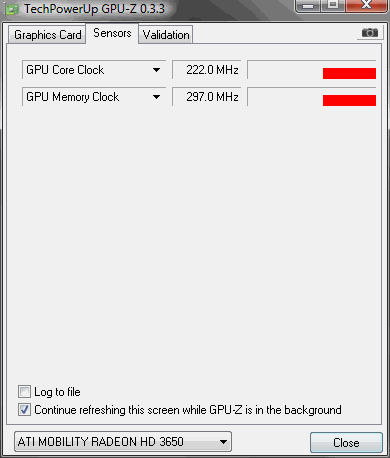
Task: Maximize the GPU-Z window
Action: (x=333, y=5)
